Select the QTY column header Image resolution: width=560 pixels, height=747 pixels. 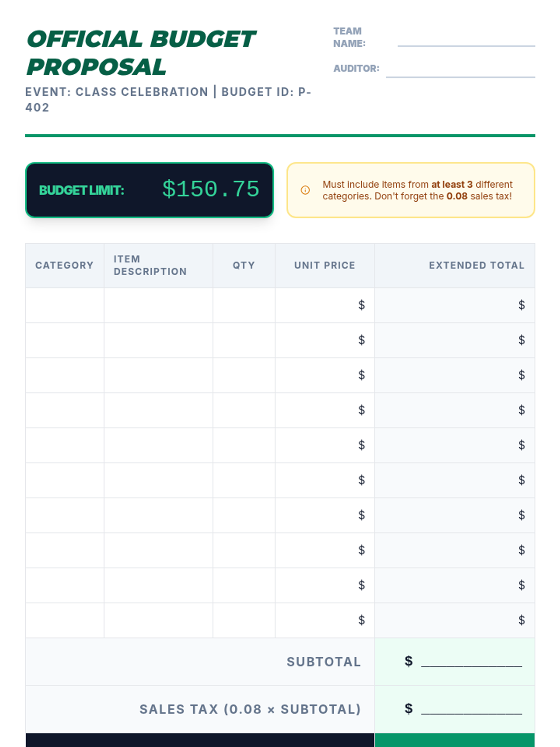pyautogui.click(x=244, y=265)
